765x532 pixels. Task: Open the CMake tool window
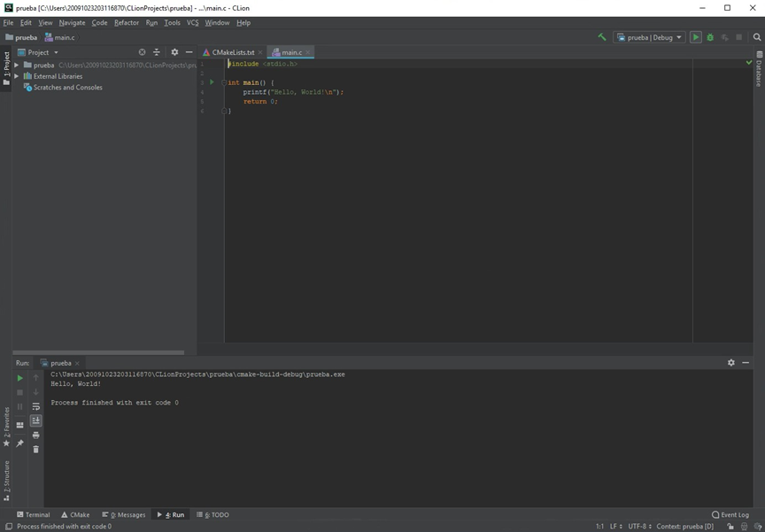[75, 514]
